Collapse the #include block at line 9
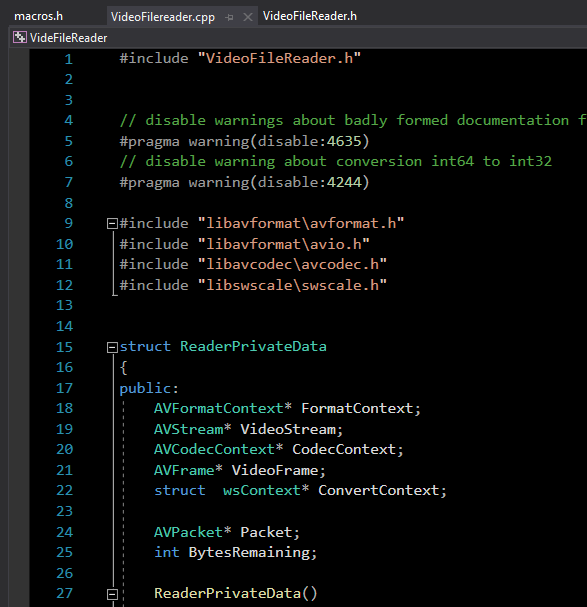The height and width of the screenshot is (607, 587). 112,223
